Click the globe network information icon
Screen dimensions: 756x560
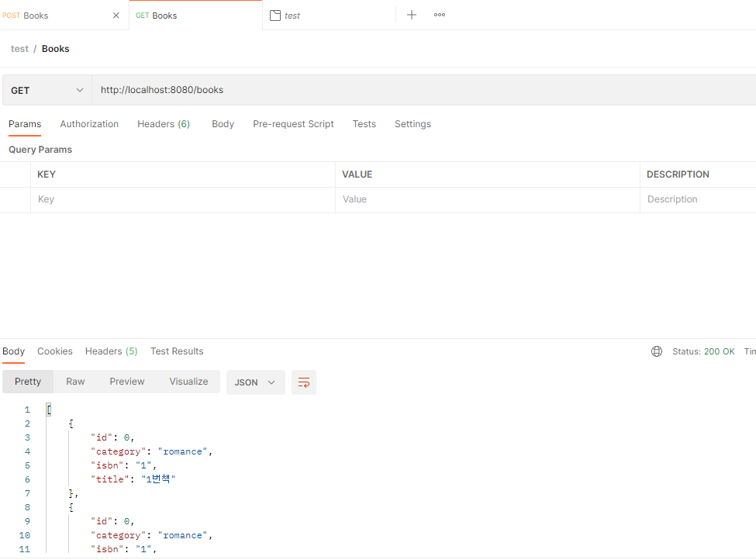coord(657,351)
